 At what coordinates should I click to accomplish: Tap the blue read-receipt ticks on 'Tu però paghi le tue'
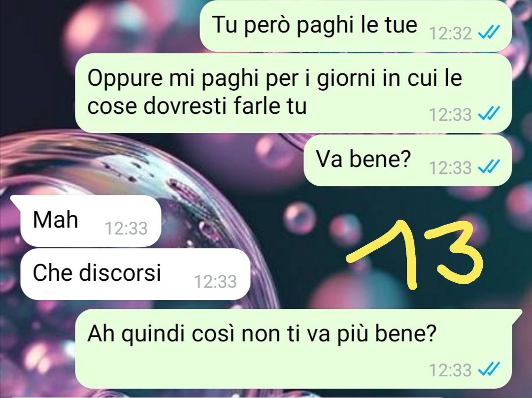[x=489, y=33]
